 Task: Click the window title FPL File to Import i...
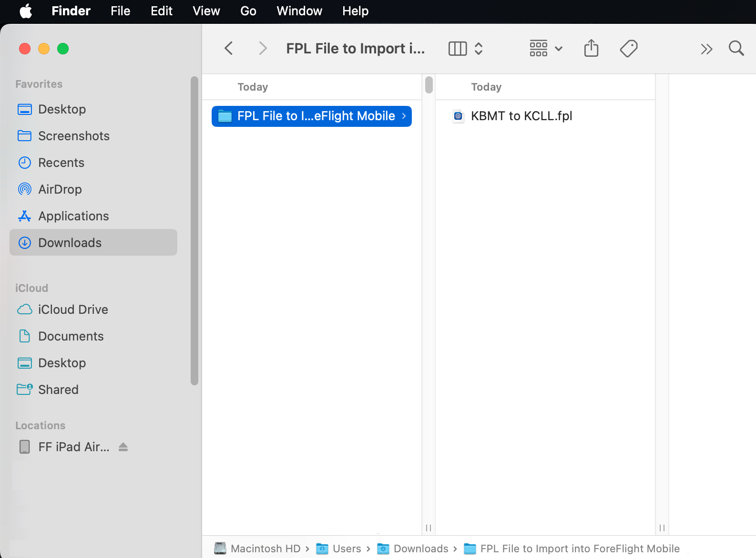click(x=356, y=48)
